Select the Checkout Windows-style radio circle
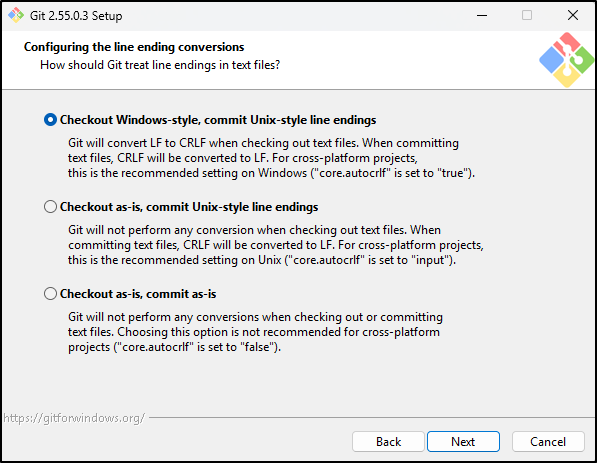This screenshot has height=463, width=597. [50, 120]
